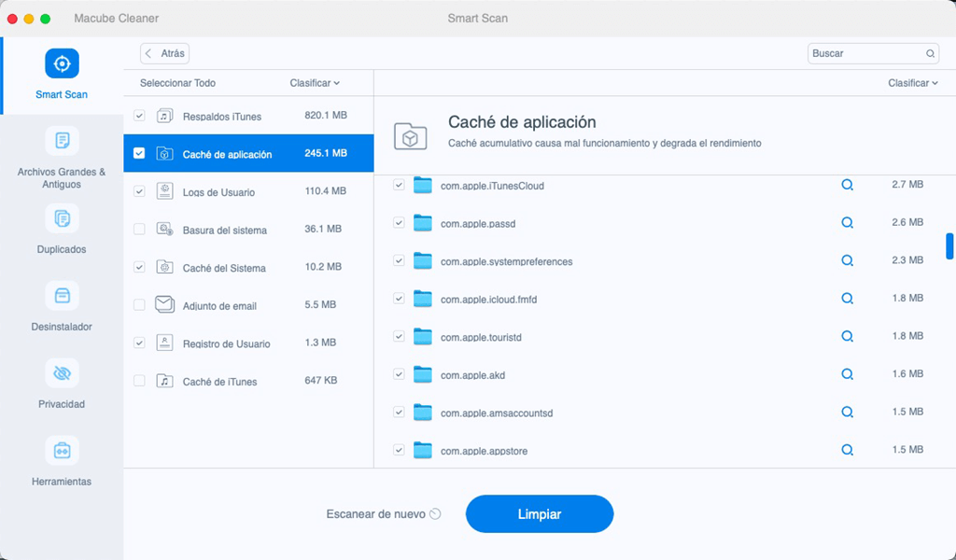Click the Caché de iTunes category icon

(x=164, y=381)
